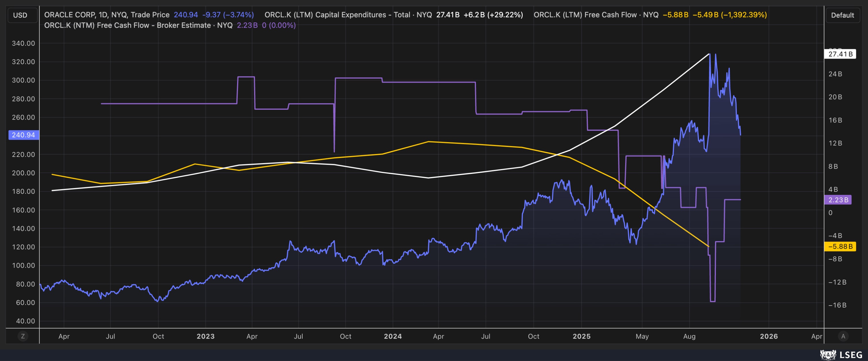Click the 240.94 current price label
The height and width of the screenshot is (361, 868).
(x=23, y=135)
